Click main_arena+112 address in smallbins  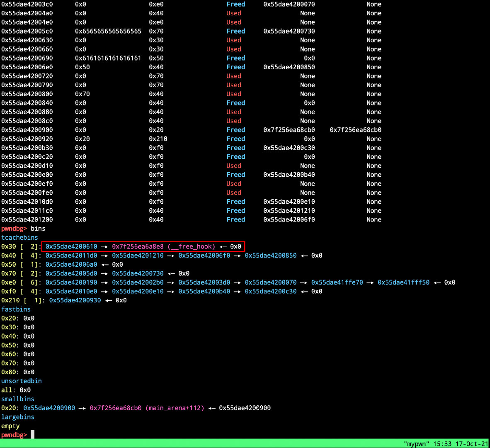(115, 408)
